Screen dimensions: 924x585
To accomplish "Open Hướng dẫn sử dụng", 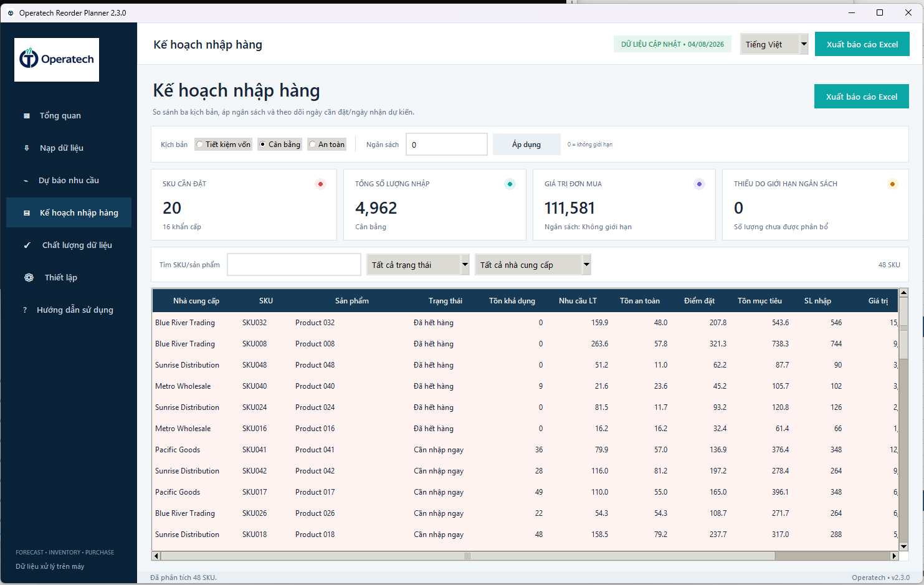I will click(69, 310).
